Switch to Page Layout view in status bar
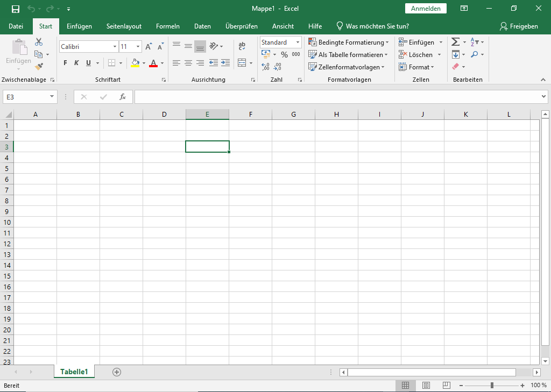Image resolution: width=551 pixels, height=392 pixels. pos(426,386)
